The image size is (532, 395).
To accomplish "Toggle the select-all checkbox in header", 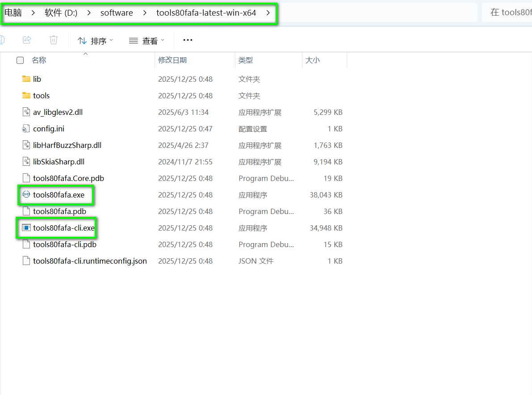I will [20, 60].
